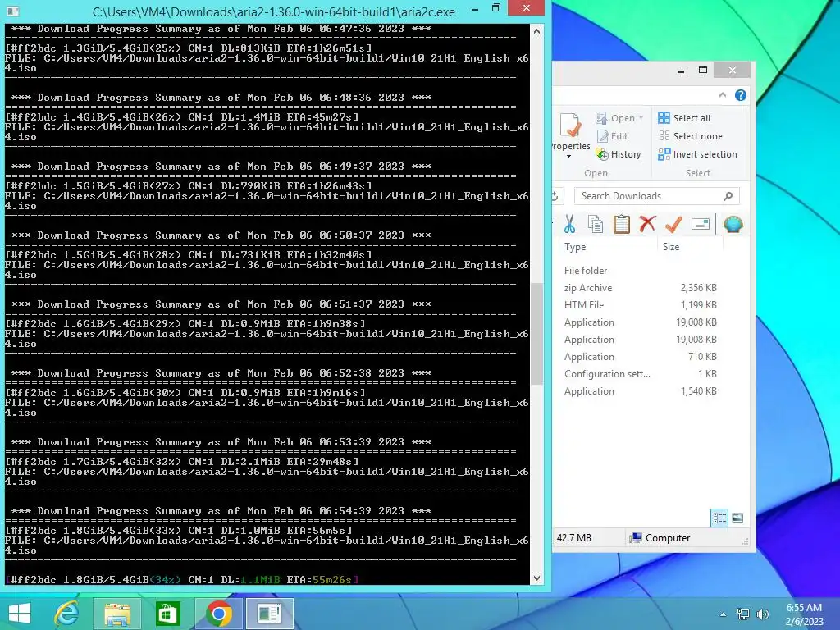Image resolution: width=840 pixels, height=630 pixels.
Task: Click the volume speaker icon in tray
Action: pyautogui.click(x=762, y=614)
